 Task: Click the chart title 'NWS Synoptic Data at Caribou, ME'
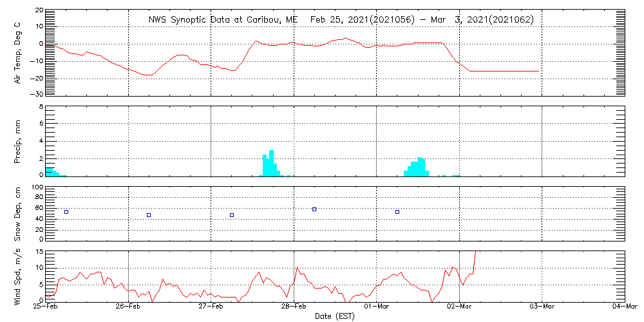coord(223,20)
